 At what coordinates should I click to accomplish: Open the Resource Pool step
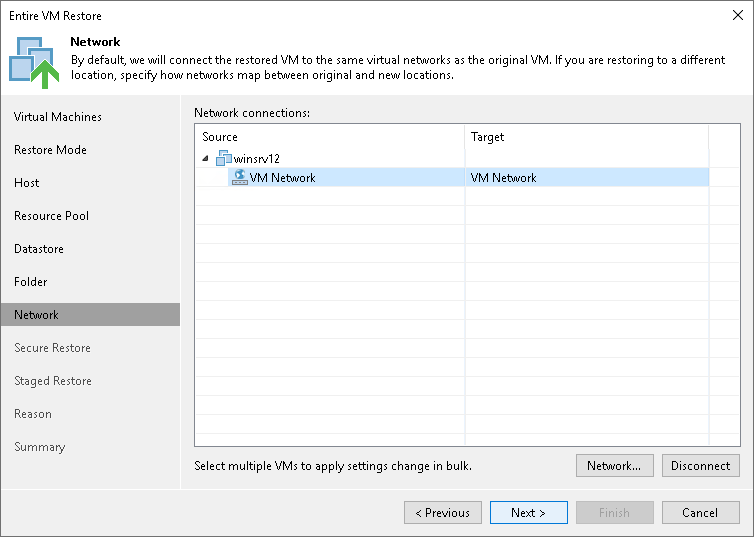(51, 215)
